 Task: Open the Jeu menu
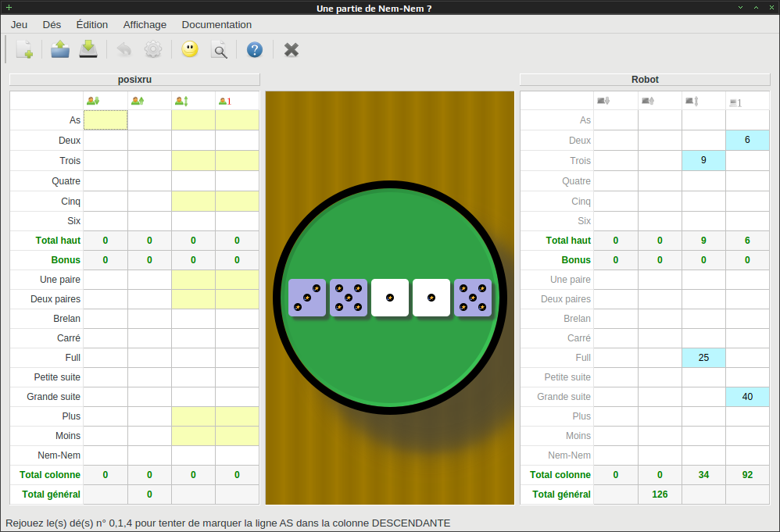tap(20, 25)
